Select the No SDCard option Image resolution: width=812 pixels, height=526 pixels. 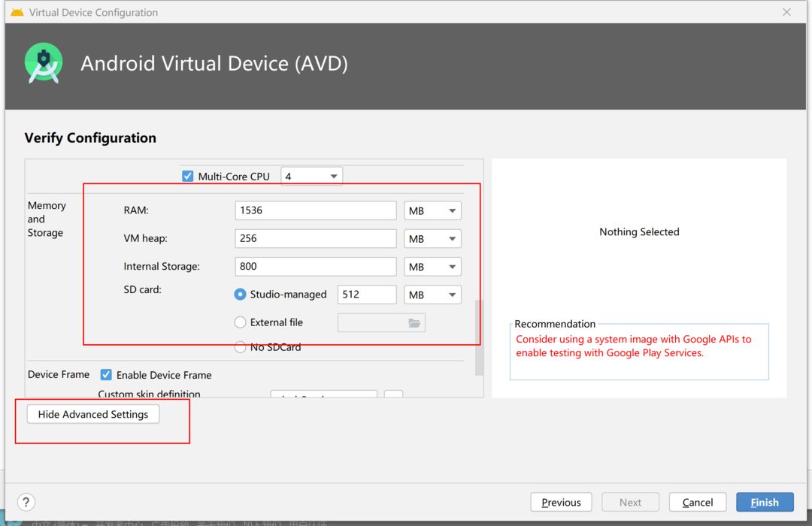point(240,347)
